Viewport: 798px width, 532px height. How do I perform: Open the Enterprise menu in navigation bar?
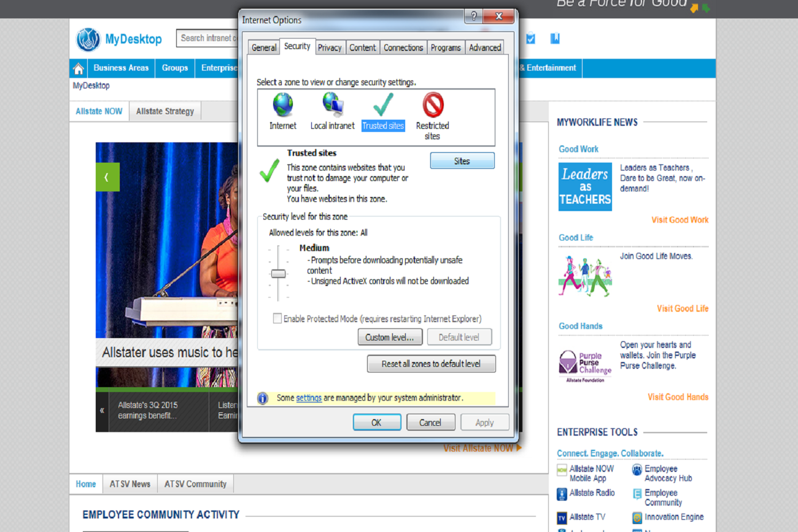point(219,68)
